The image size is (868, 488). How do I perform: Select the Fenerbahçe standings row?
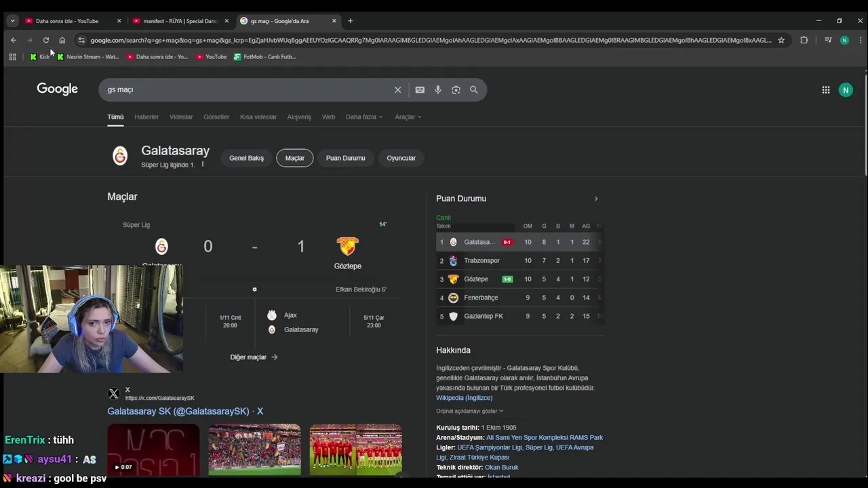[519, 298]
